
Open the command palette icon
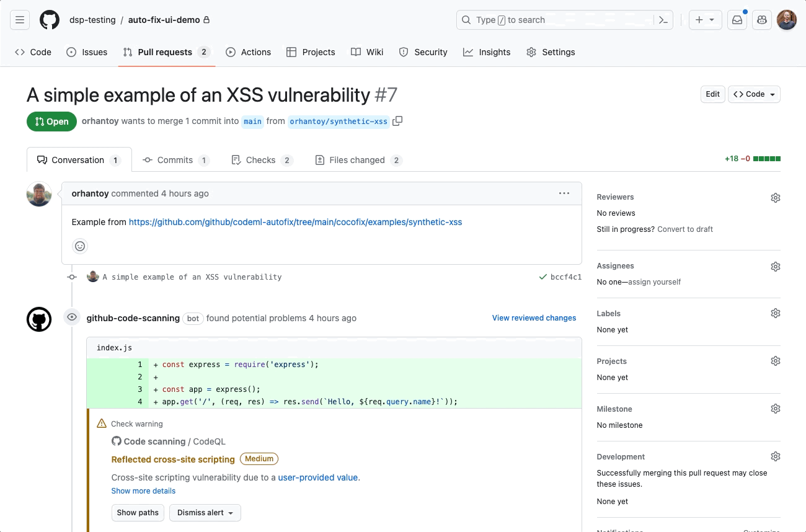(x=663, y=20)
